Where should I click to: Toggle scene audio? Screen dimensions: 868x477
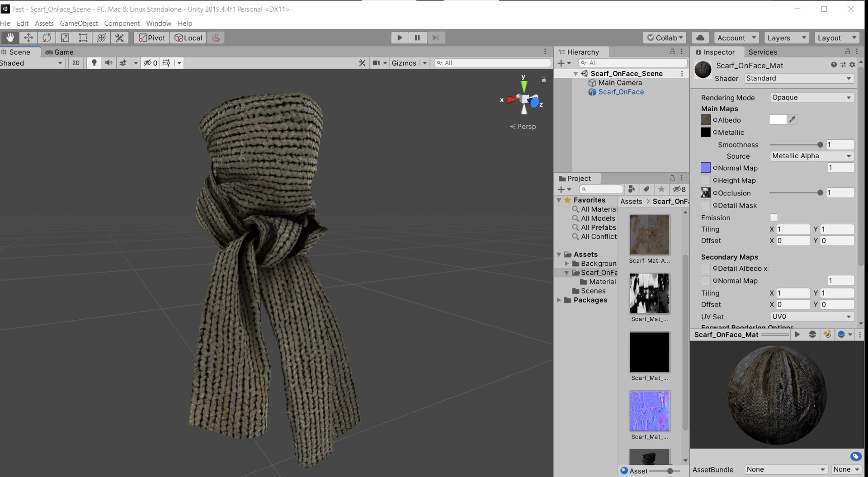pos(108,63)
